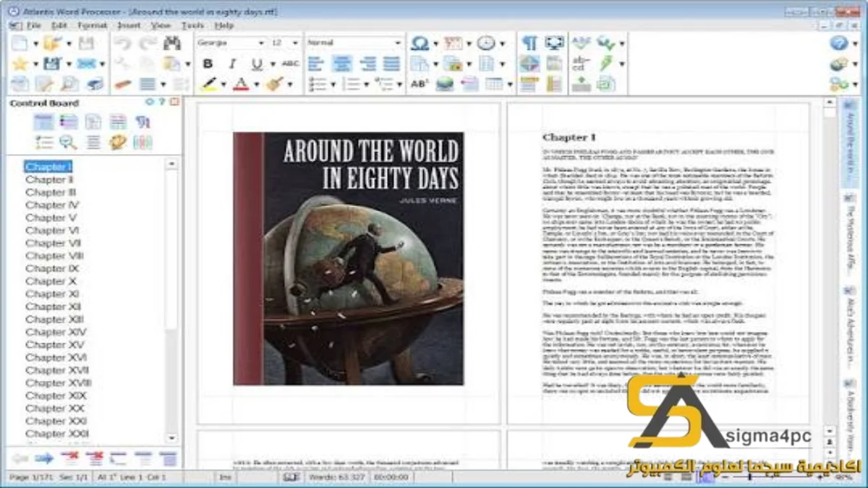Insert a symbol using the Omega icon
Viewport: 868px width, 488px height.
(x=420, y=43)
